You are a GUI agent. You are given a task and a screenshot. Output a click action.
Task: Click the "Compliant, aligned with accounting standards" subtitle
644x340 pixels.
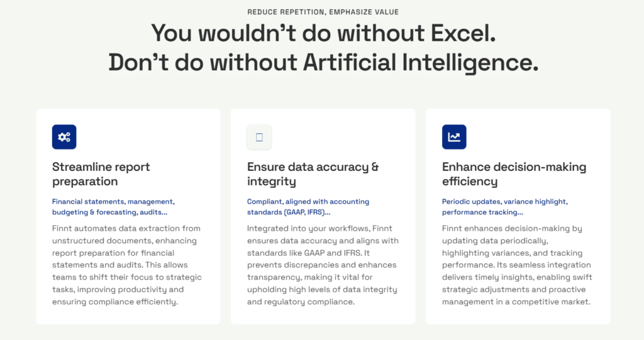(308, 207)
